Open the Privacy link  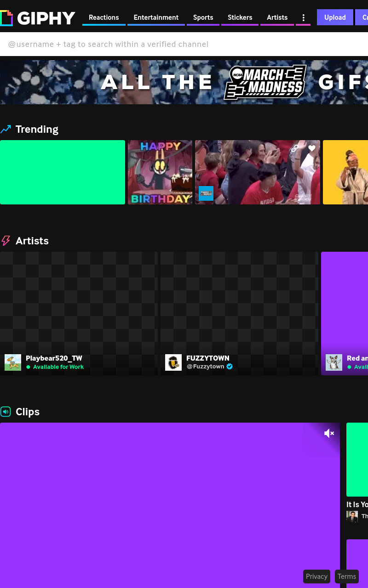coord(316,577)
